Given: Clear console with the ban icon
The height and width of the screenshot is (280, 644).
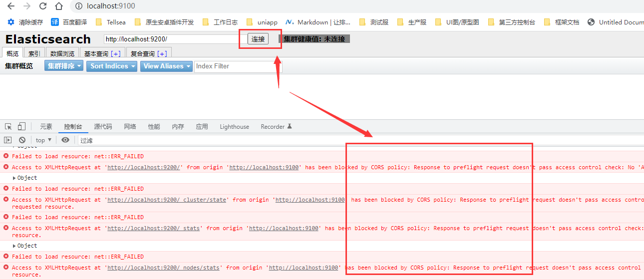Looking at the screenshot, I should [x=22, y=140].
